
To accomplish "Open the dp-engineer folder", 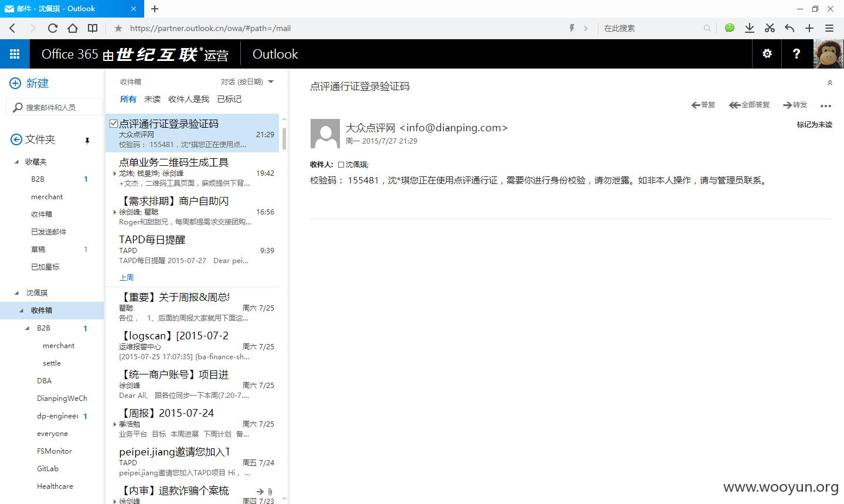I will click(57, 416).
